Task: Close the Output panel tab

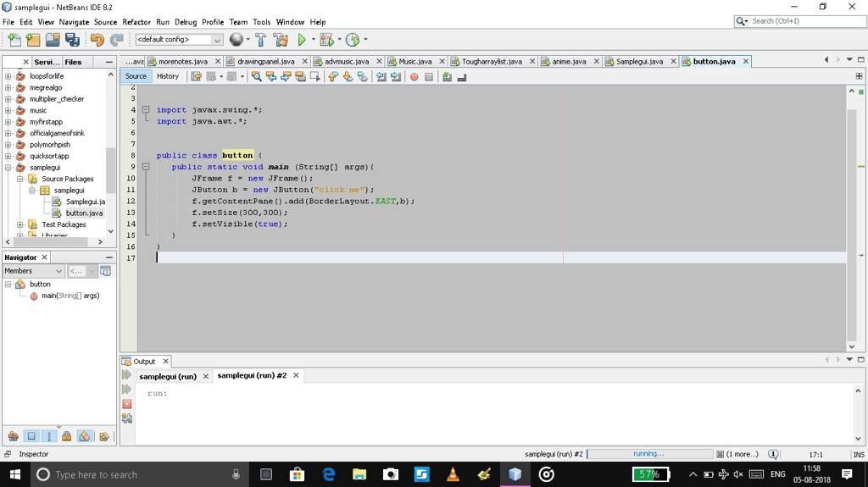Action: 165,361
